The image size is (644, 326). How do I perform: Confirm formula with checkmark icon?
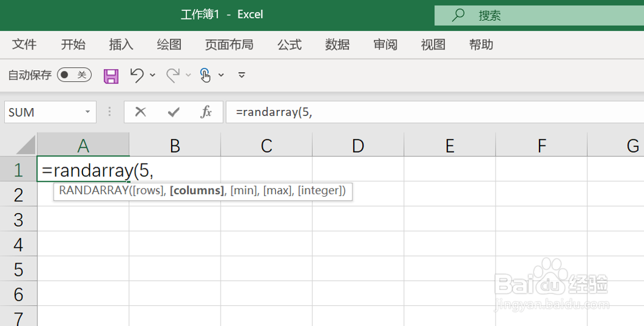tap(174, 112)
